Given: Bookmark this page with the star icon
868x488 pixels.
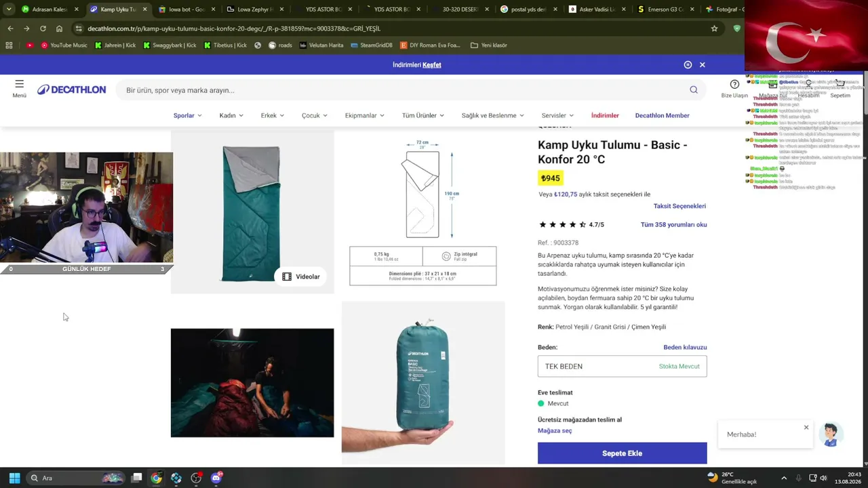Looking at the screenshot, I should 714,28.
